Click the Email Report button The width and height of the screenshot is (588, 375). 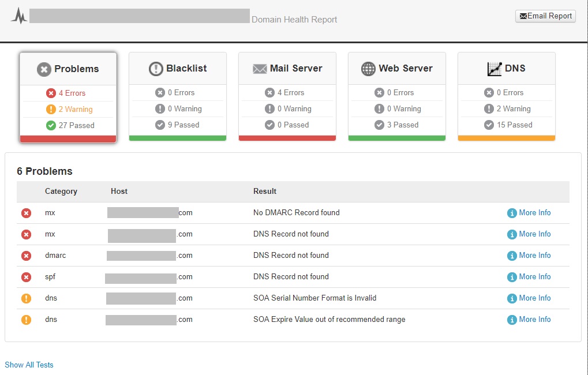point(545,16)
